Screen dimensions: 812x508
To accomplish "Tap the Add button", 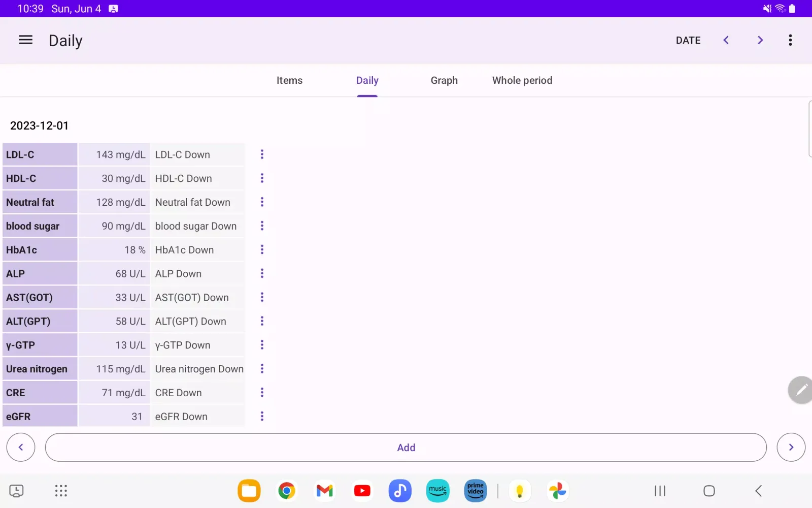I will 405,448.
